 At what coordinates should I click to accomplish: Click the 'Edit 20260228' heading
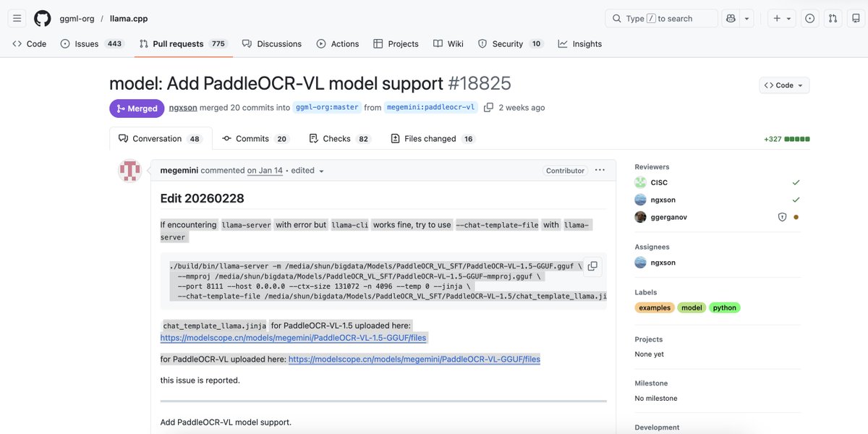point(203,198)
